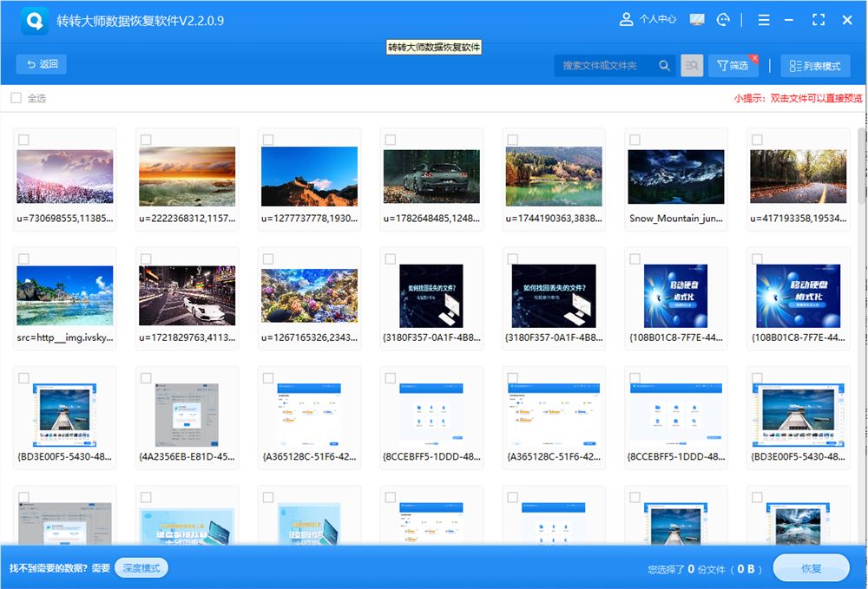Check the box for u=417193358 road image
868x589 pixels.
757,140
